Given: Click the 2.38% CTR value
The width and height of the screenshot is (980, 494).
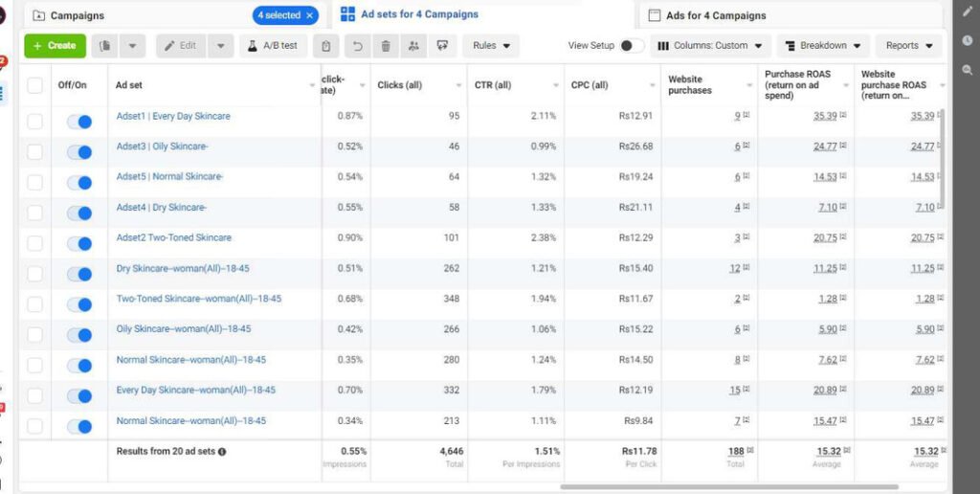Looking at the screenshot, I should (x=544, y=237).
